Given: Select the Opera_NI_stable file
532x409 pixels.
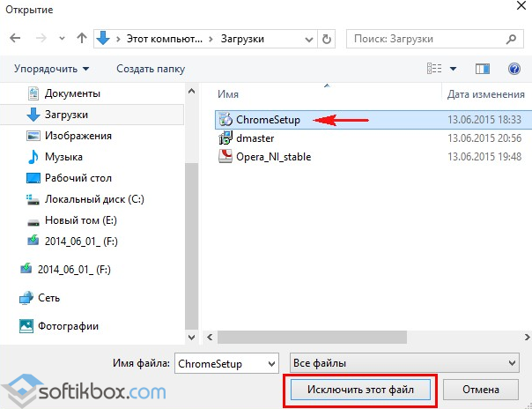Looking at the screenshot, I should tap(273, 157).
